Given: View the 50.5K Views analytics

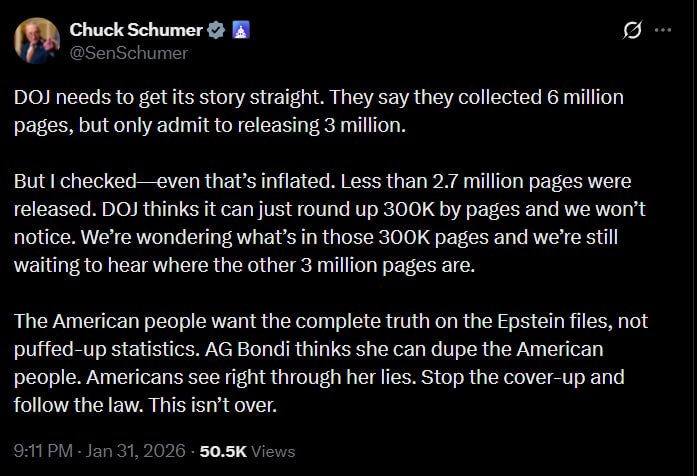Looking at the screenshot, I should [x=247, y=451].
